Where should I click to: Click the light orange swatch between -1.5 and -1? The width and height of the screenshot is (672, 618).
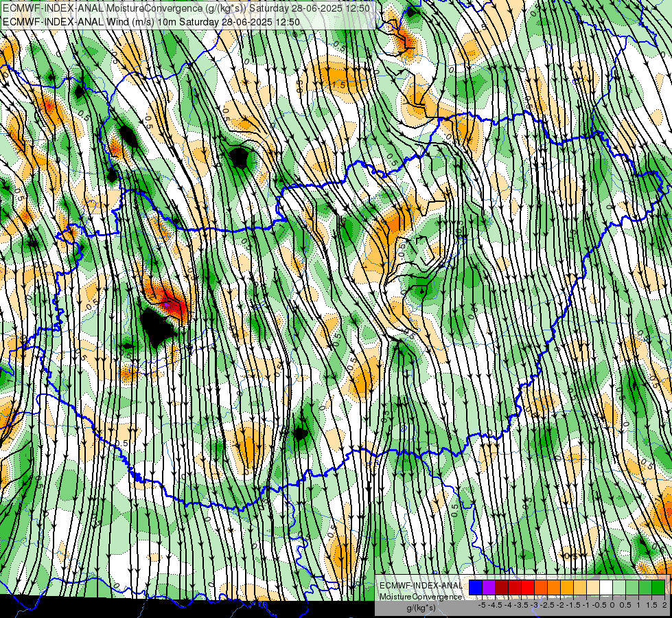pos(580,588)
